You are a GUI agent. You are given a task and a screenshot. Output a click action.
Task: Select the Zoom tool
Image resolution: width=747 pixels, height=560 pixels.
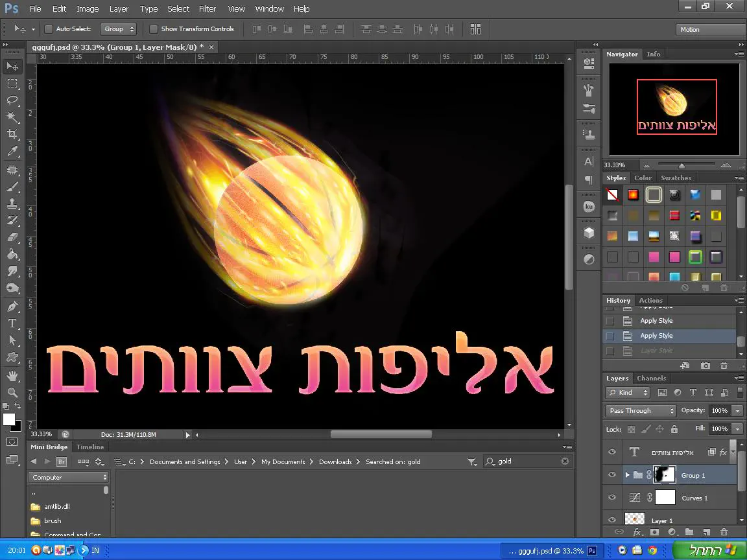(12, 392)
